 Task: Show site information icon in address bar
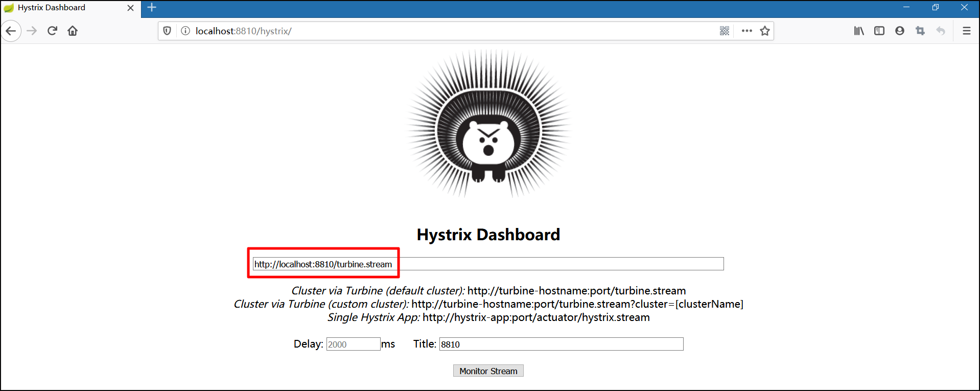pos(185,31)
